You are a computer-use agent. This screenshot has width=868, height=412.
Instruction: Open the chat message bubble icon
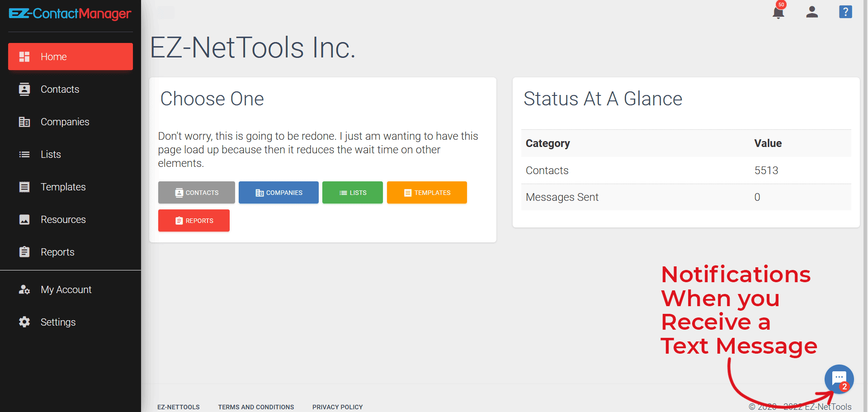pyautogui.click(x=839, y=379)
